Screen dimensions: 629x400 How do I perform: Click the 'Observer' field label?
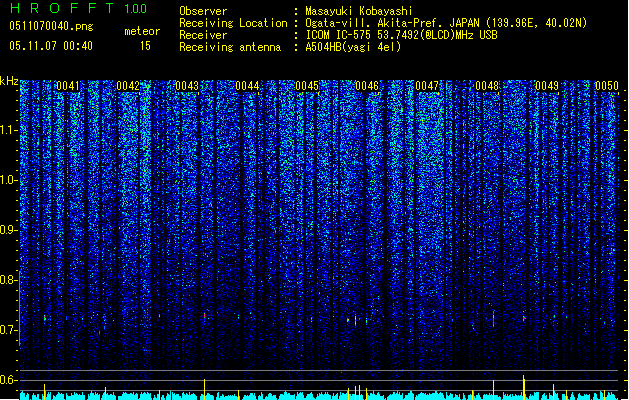(203, 11)
